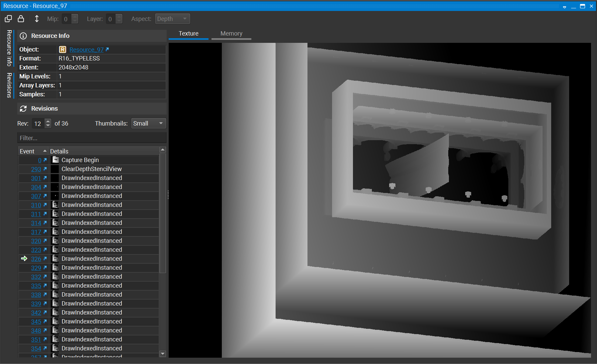Screen dimensions: 597x364
Task: Click the external link arrow beside Resource_97
Action: click(107, 49)
